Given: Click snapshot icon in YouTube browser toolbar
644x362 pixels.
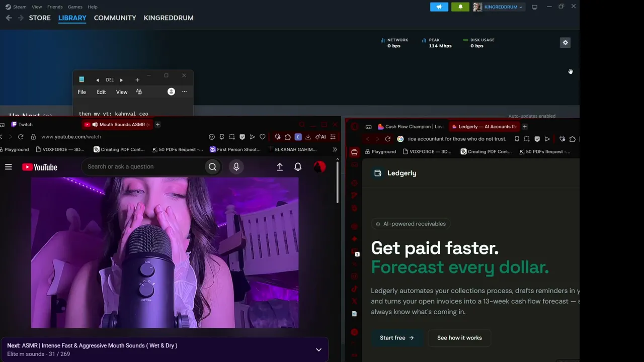Looking at the screenshot, I should 232,137.
